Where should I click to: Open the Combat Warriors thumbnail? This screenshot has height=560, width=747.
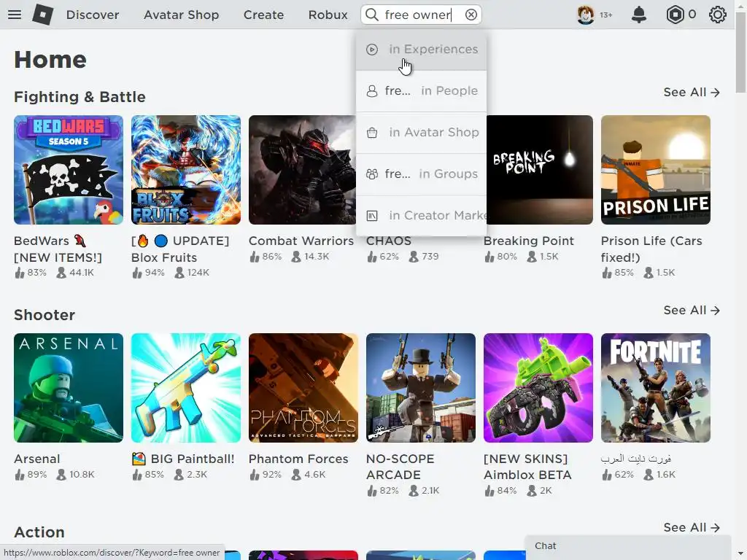(302, 170)
